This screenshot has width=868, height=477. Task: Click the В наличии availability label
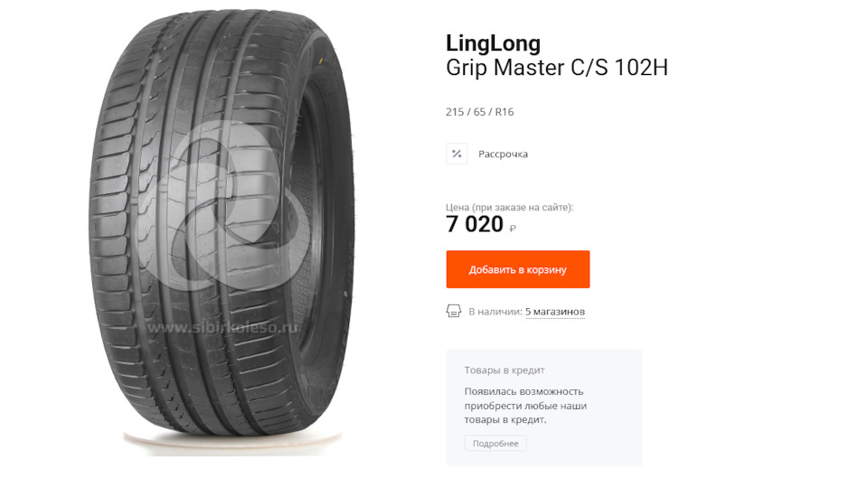point(495,312)
